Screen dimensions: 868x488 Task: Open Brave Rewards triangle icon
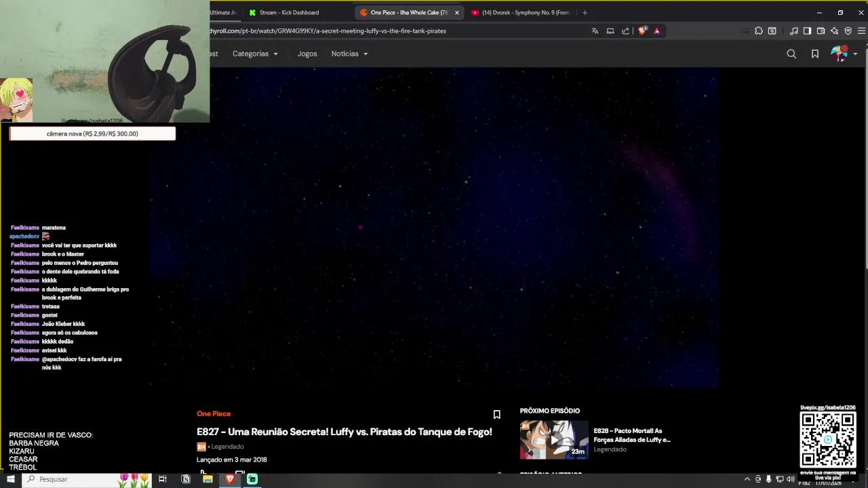point(656,30)
